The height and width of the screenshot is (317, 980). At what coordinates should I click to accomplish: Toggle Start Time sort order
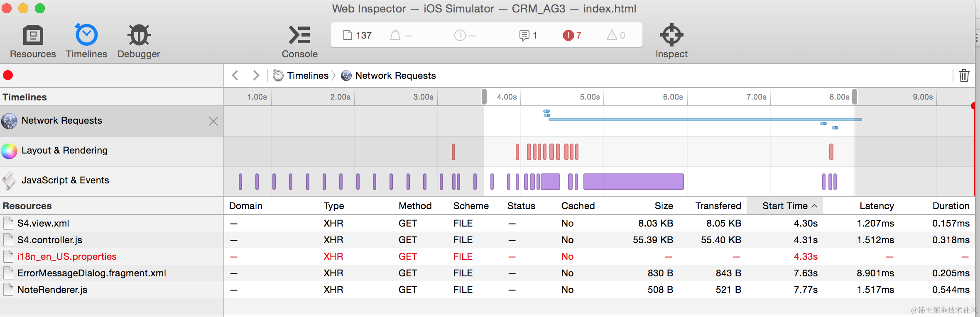coord(785,206)
